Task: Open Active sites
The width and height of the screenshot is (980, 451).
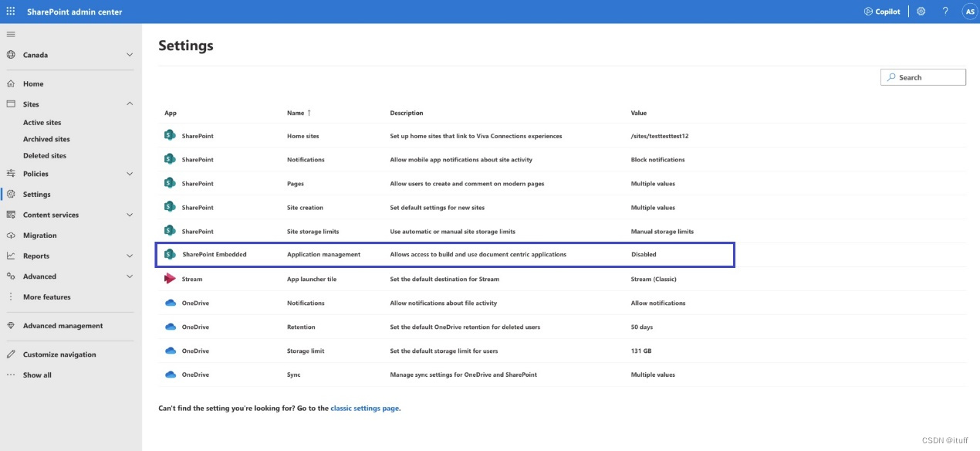Action: click(x=42, y=123)
